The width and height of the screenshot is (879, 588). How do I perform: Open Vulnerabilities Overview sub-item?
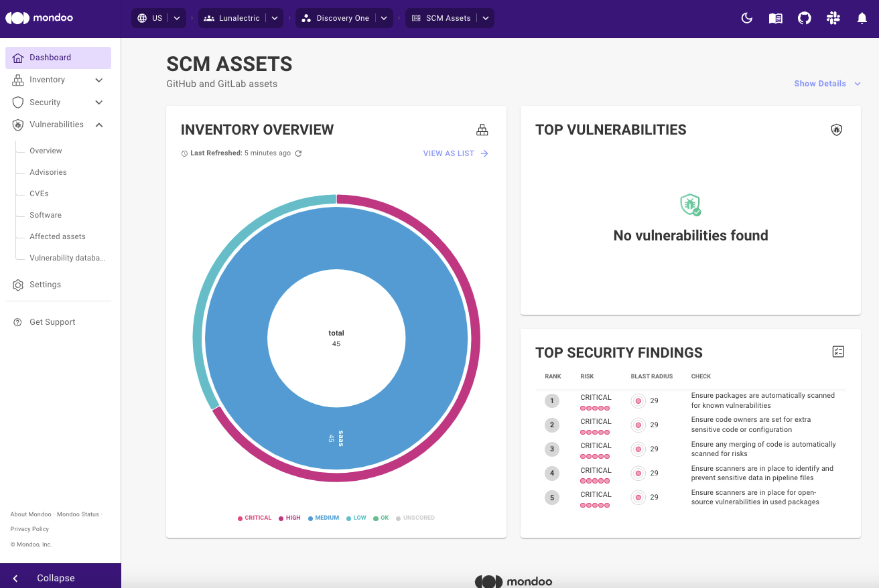[x=46, y=151]
